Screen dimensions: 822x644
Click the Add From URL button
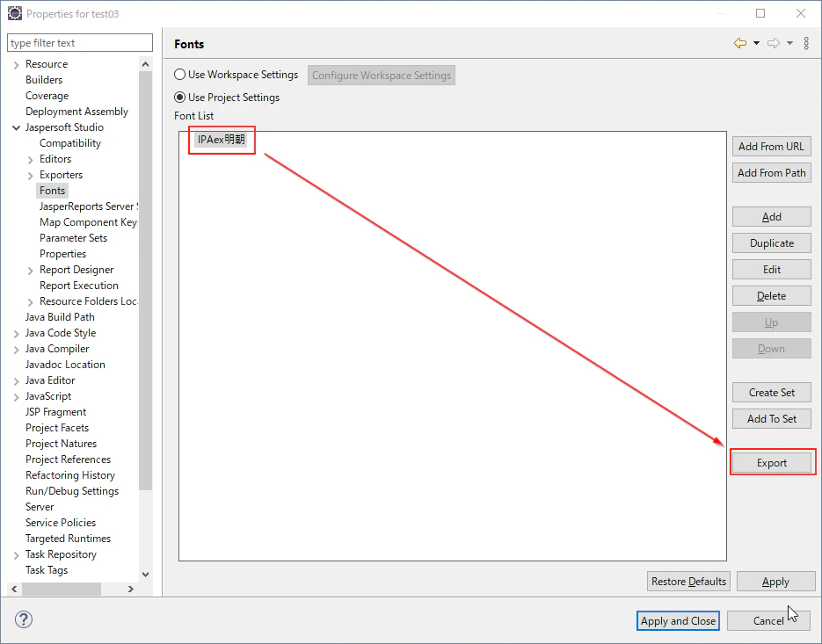(771, 146)
